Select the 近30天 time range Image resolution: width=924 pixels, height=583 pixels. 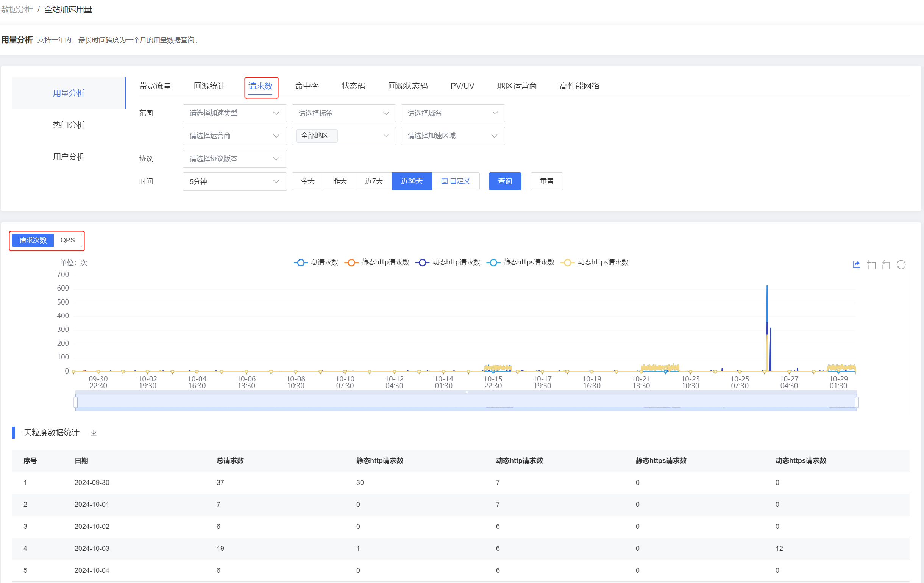coord(412,181)
